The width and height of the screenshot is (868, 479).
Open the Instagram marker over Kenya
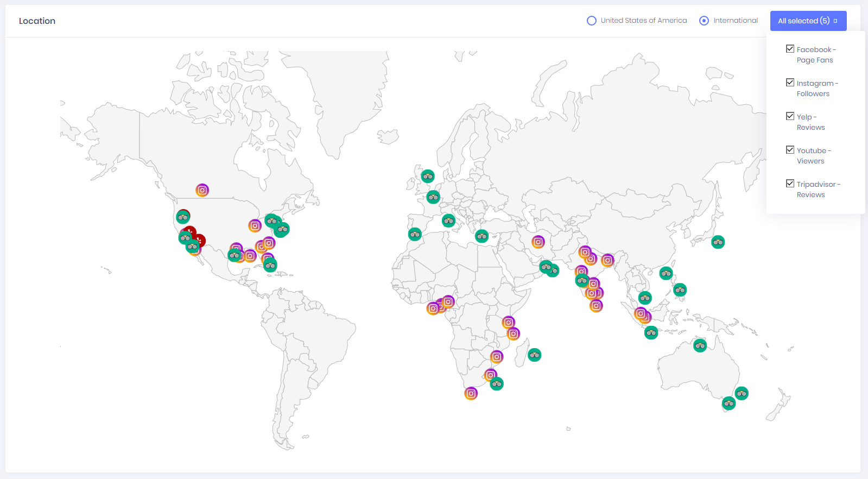pyautogui.click(x=508, y=323)
